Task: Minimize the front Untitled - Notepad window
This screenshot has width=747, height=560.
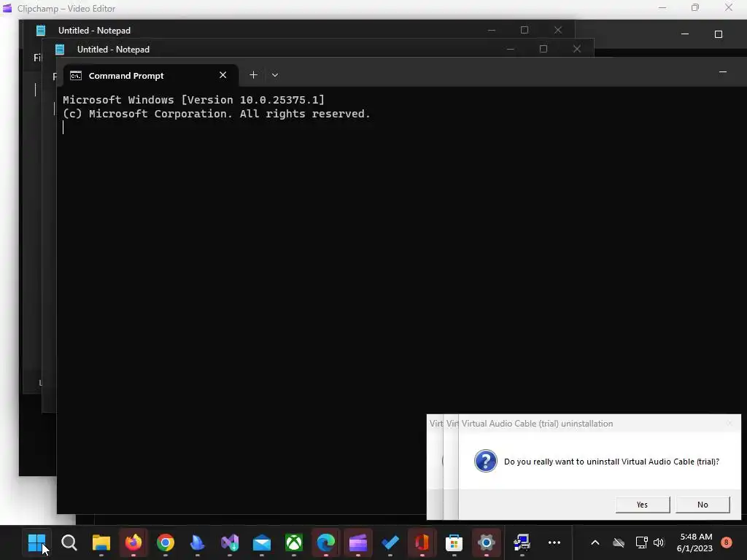Action: tap(510, 49)
